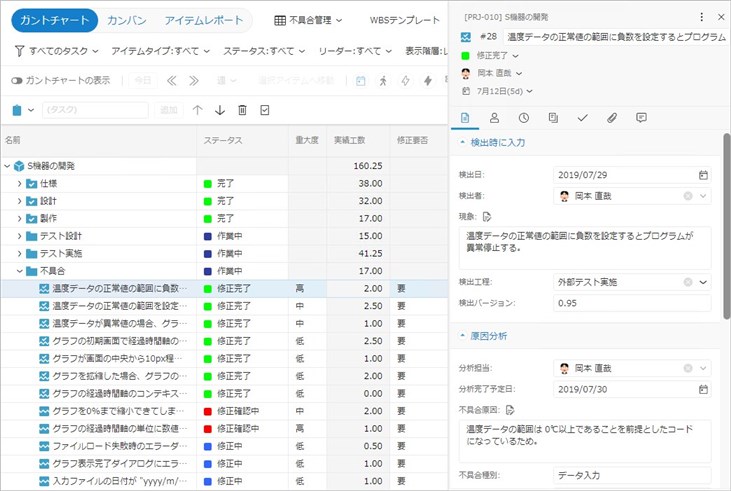Switch to the カンバン tab

[x=127, y=20]
